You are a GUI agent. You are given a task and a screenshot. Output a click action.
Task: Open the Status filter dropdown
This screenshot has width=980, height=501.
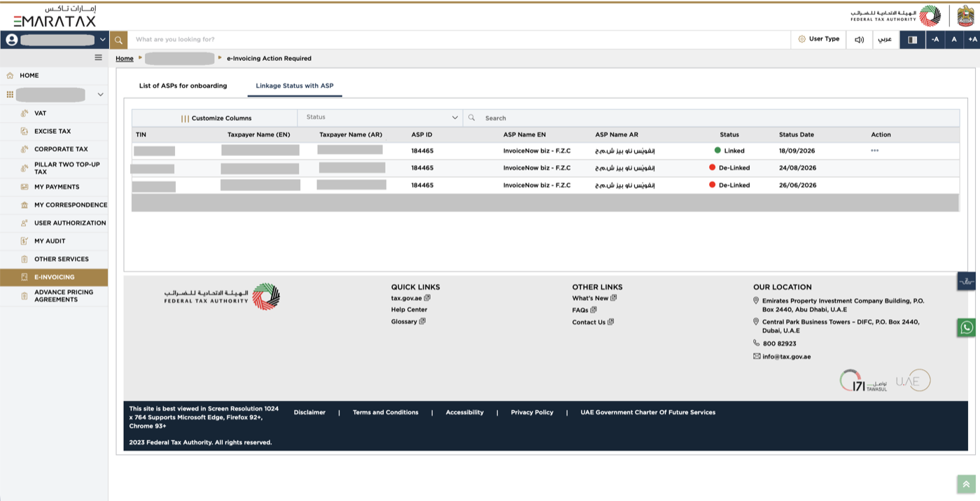[x=380, y=118]
